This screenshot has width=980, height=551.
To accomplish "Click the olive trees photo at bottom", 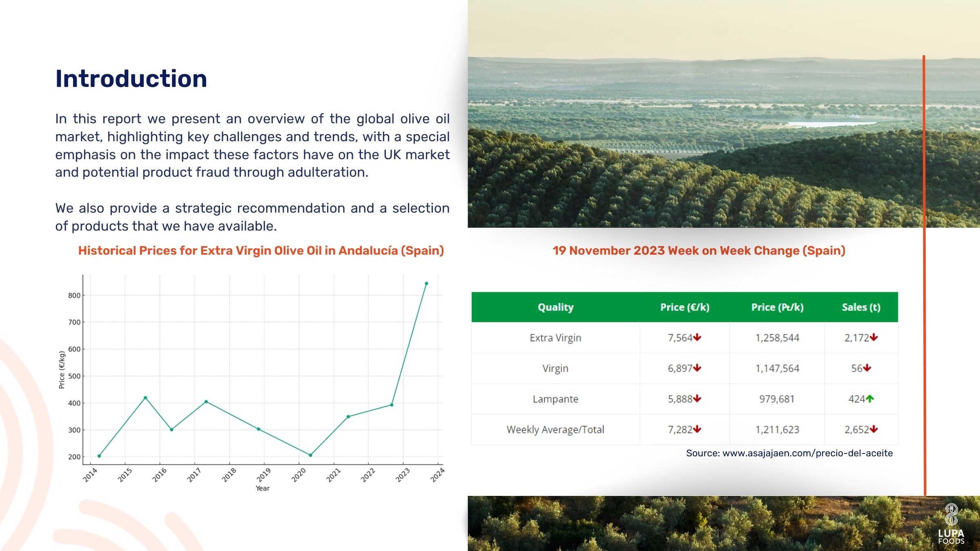I will 724,523.
